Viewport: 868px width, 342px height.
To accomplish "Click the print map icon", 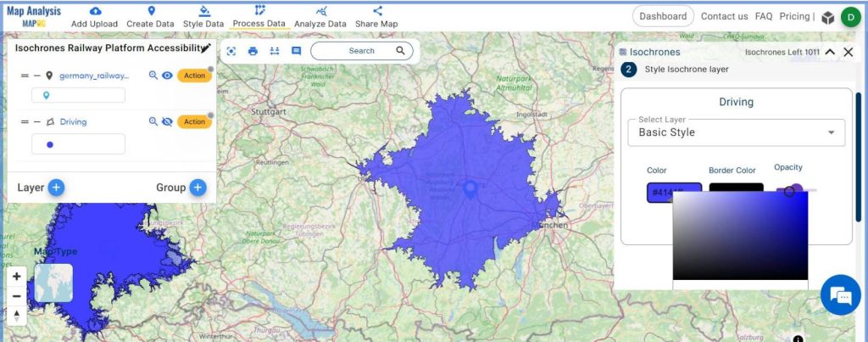I will [253, 51].
